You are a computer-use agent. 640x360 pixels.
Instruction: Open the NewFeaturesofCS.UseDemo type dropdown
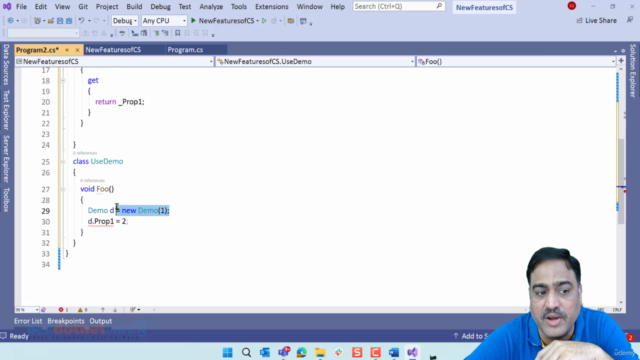pyautogui.click(x=315, y=62)
